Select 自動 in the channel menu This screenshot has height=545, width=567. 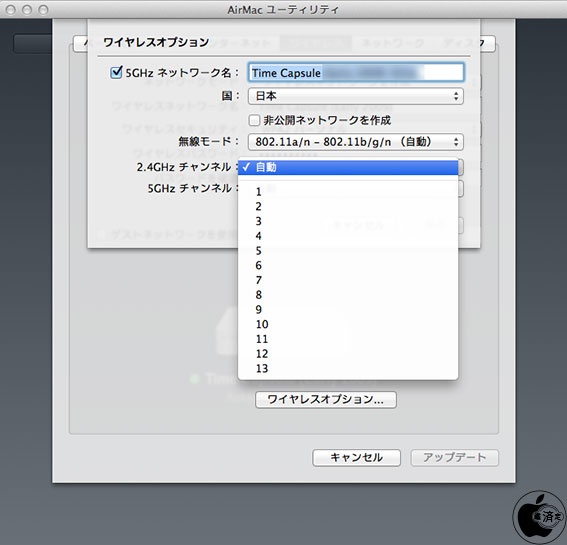point(348,167)
